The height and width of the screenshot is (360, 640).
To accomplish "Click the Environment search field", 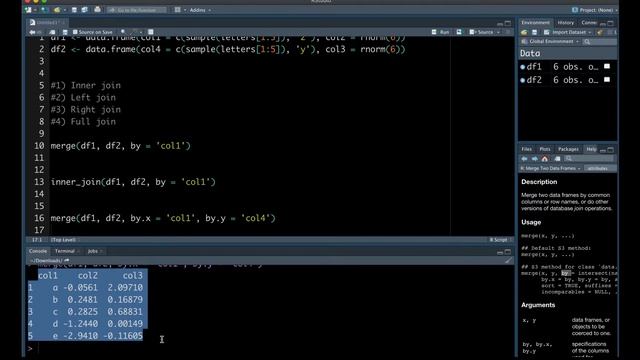I will pyautogui.click(x=599, y=42).
